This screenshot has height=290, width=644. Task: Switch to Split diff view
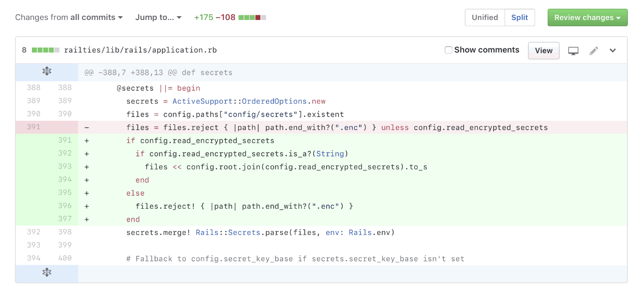tap(519, 18)
